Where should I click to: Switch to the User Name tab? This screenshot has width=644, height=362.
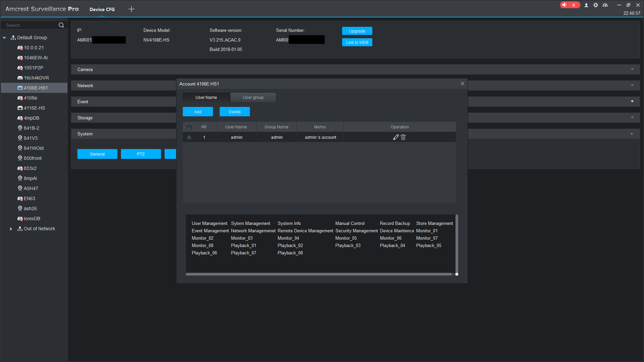(x=206, y=98)
